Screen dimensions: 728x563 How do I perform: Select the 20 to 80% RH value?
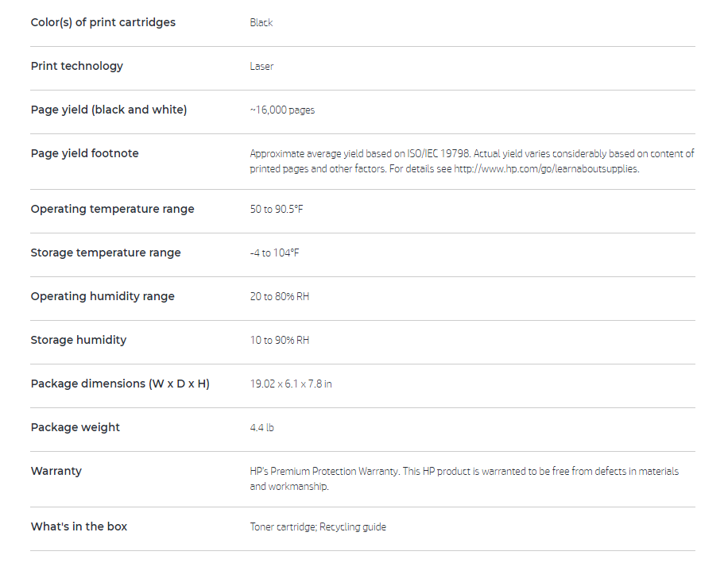280,296
